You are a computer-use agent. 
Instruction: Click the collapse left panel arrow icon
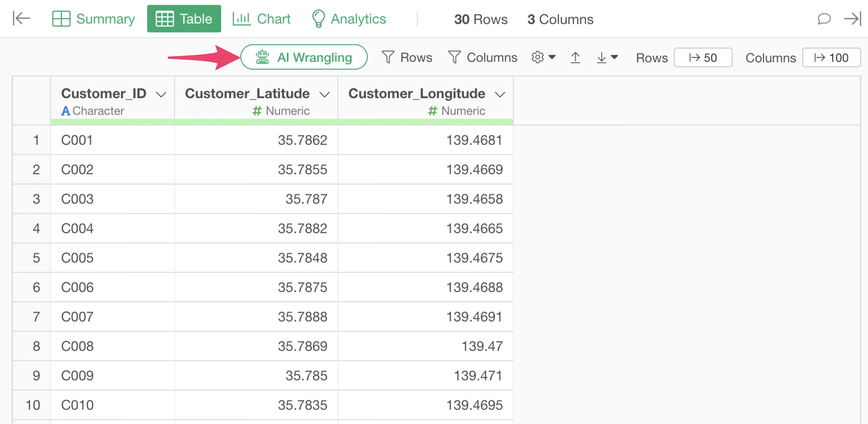21,18
